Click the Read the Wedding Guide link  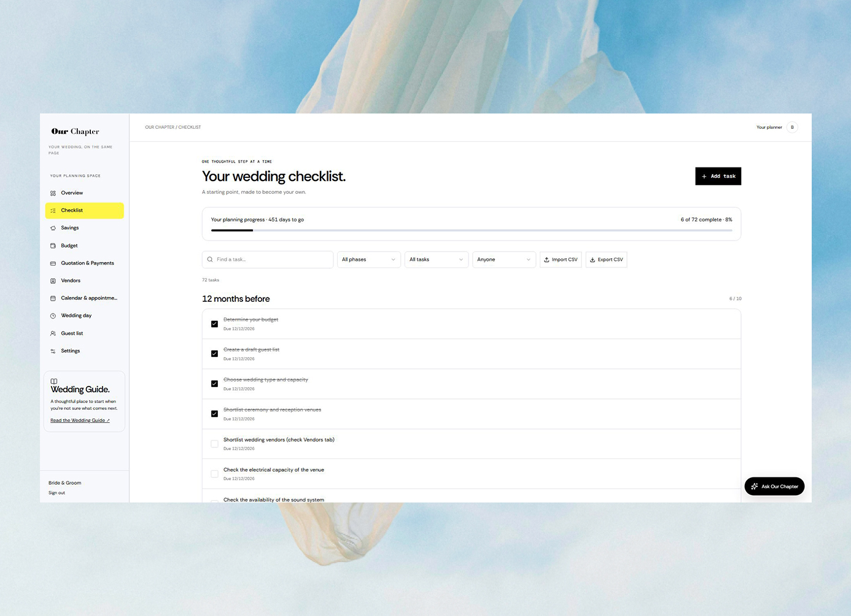(80, 421)
